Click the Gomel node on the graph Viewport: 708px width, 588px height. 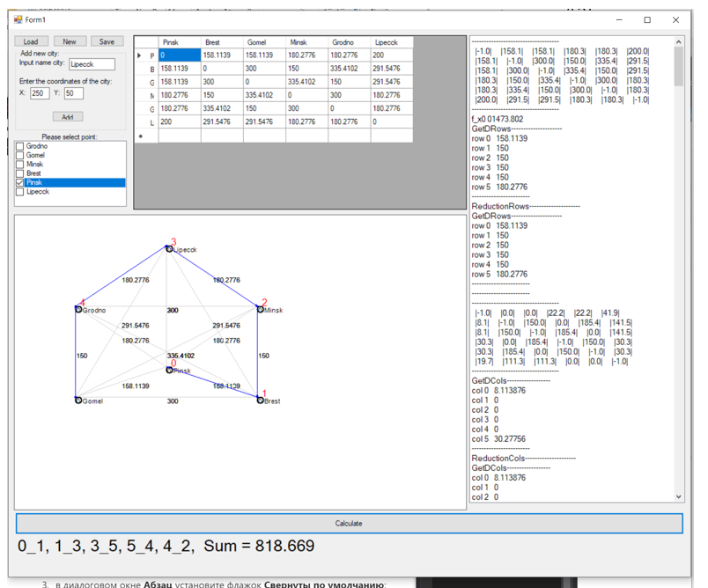point(78,401)
